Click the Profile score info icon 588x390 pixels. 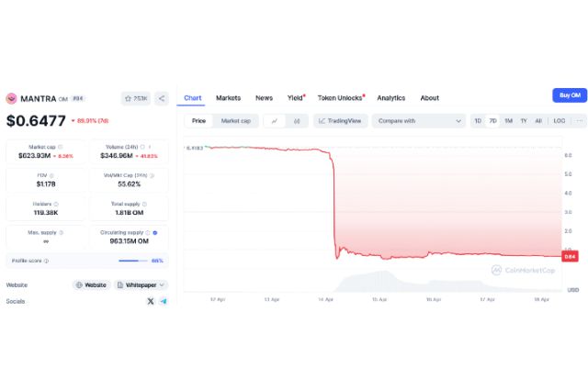[46, 261]
